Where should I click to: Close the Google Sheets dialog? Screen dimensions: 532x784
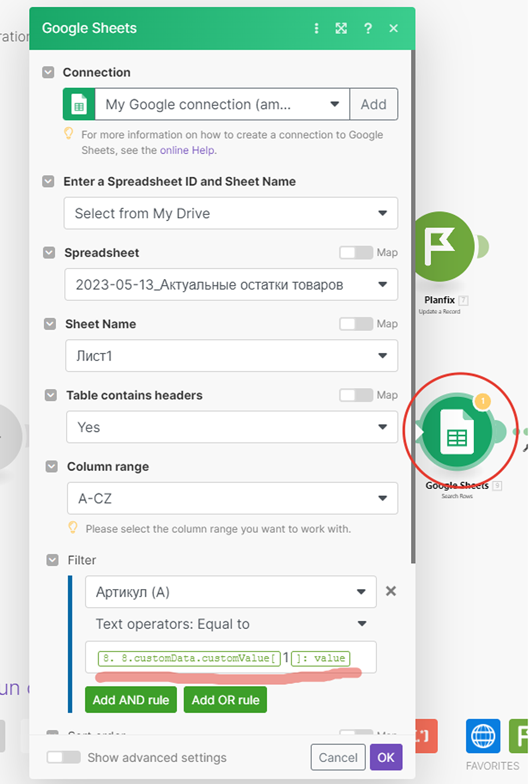click(394, 29)
